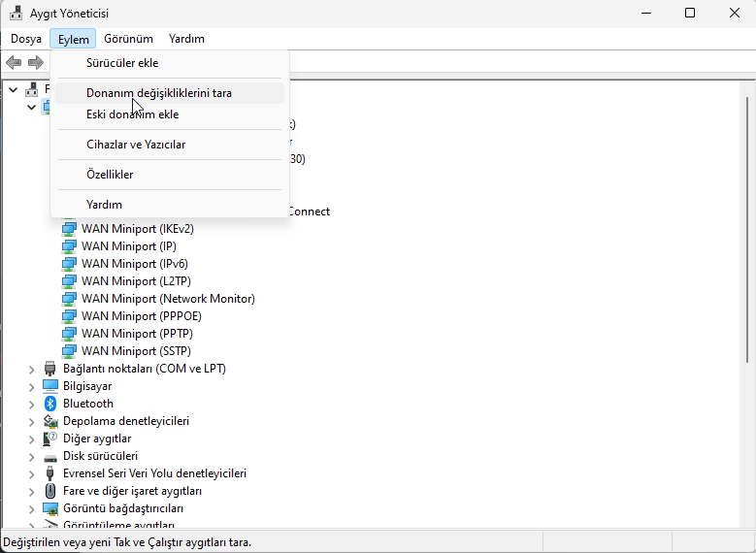The height and width of the screenshot is (553, 756).
Task: Click the WAN Miniport (L2TP) adapter icon
Action: click(x=69, y=281)
